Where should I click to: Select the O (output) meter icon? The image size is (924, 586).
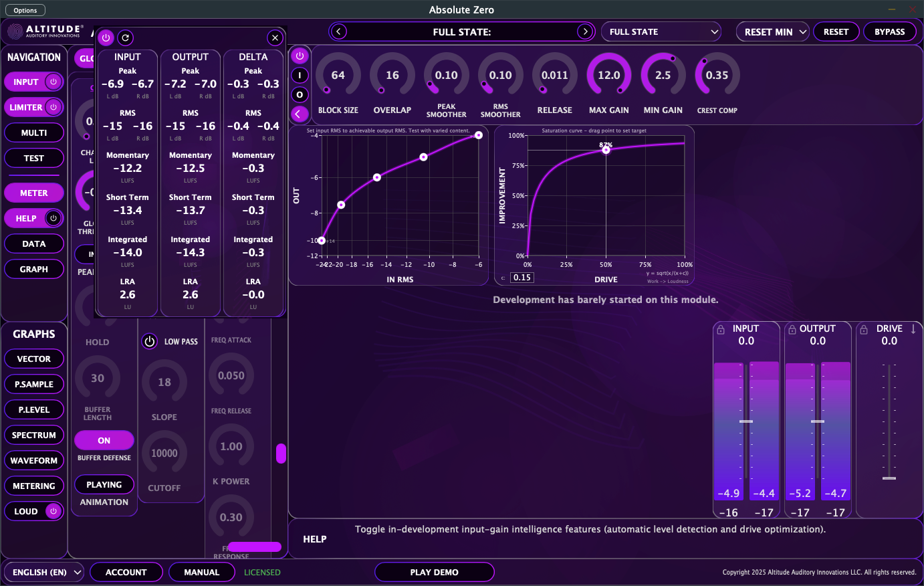pyautogui.click(x=299, y=96)
